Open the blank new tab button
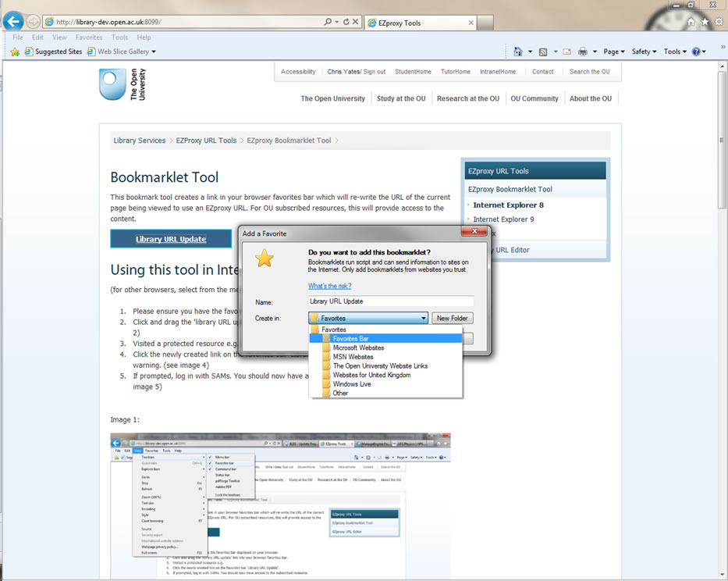Screen dimensions: 728x581 tap(485, 23)
